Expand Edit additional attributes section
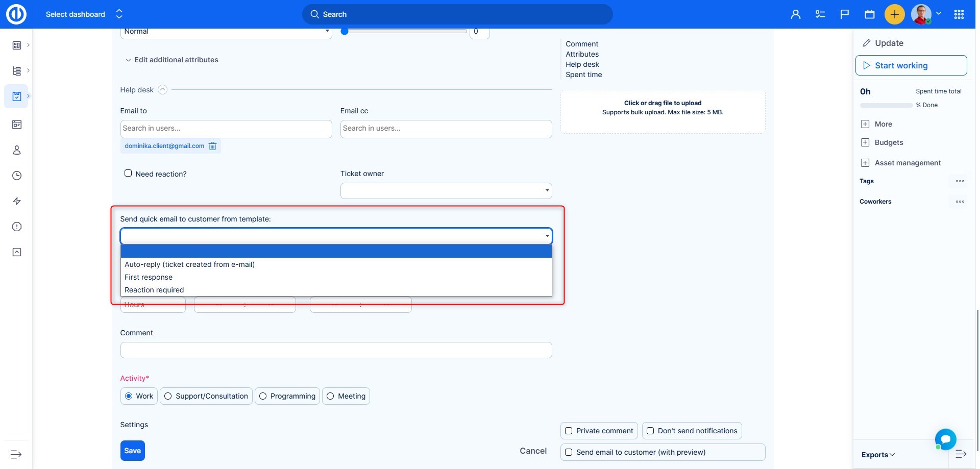 [x=171, y=60]
